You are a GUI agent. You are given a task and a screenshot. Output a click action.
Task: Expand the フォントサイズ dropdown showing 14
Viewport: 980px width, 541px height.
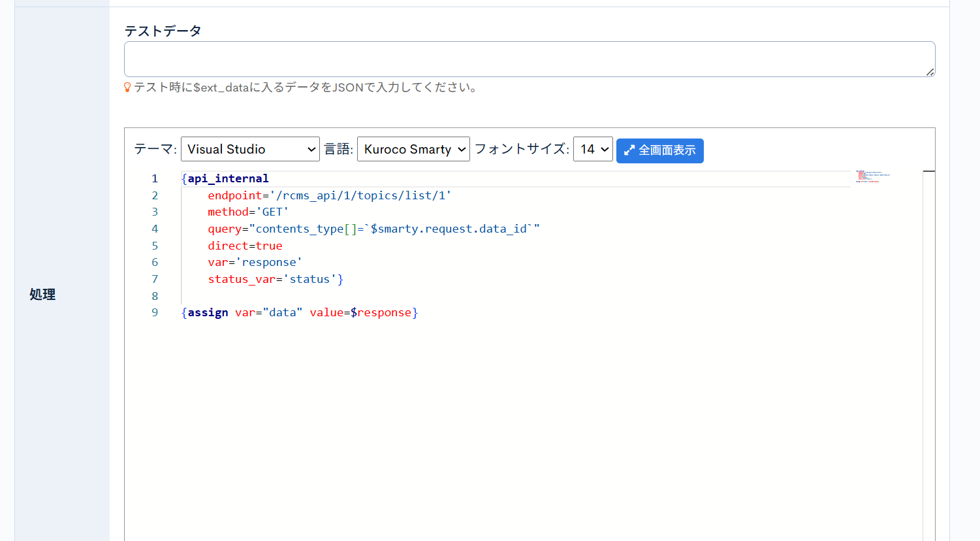[593, 149]
